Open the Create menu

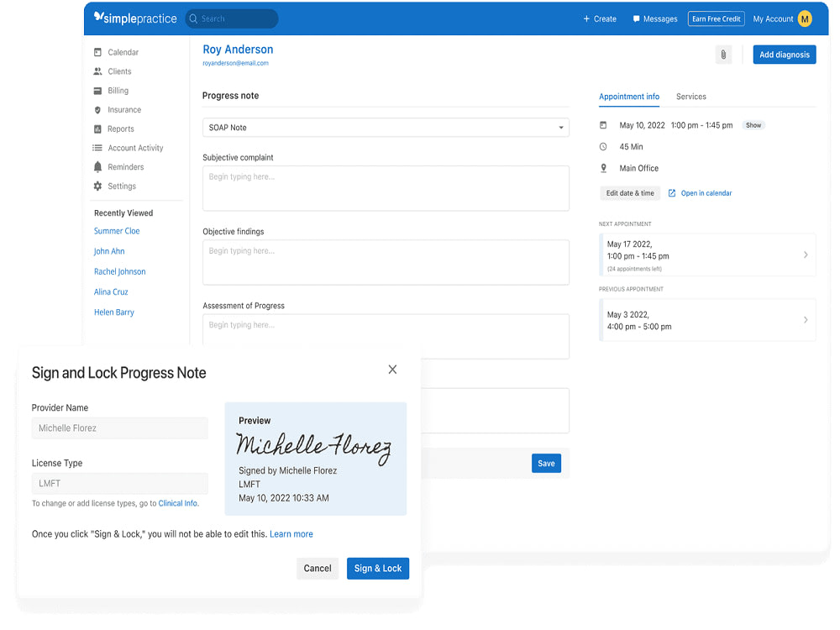pos(600,18)
